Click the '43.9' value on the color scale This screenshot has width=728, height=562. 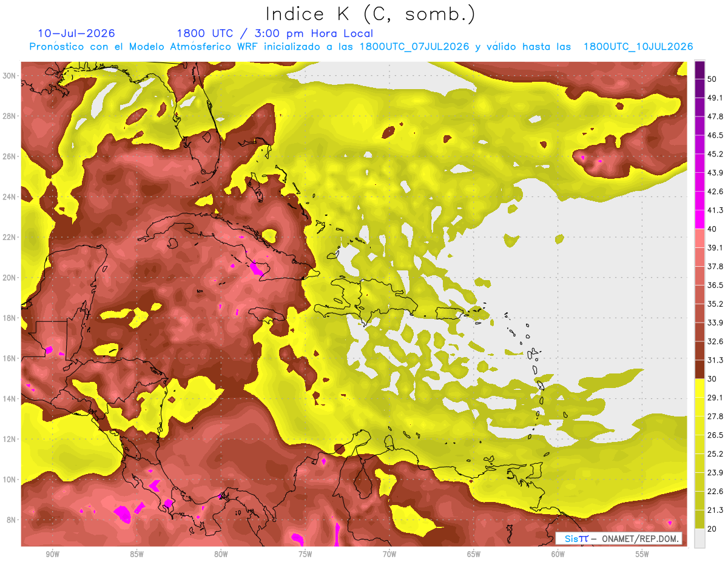coord(715,173)
